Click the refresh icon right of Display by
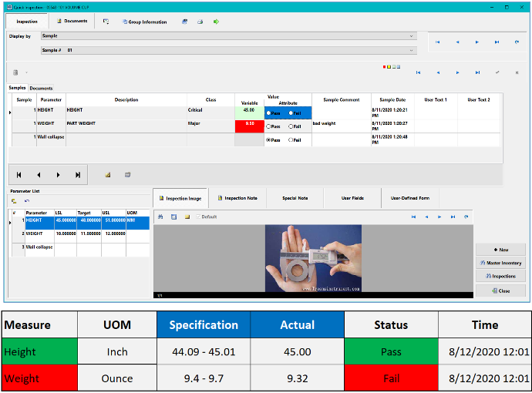The width and height of the screenshot is (532, 393). (x=517, y=42)
